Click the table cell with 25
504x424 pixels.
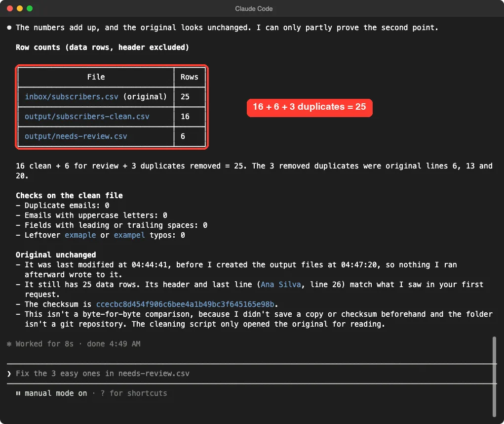pos(190,96)
